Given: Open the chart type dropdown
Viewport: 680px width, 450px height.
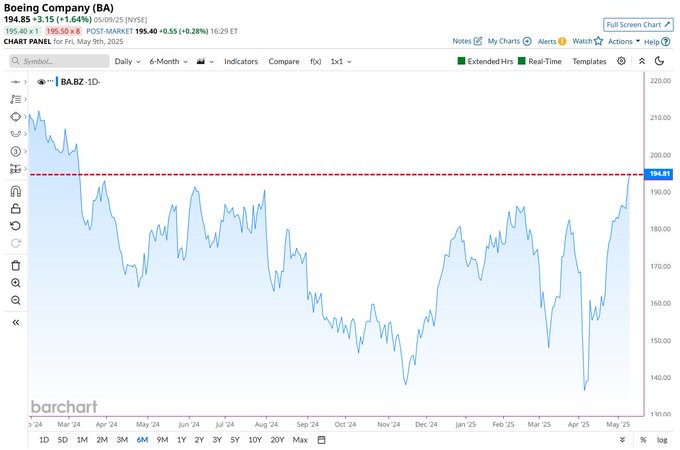Looking at the screenshot, I should click(x=205, y=62).
